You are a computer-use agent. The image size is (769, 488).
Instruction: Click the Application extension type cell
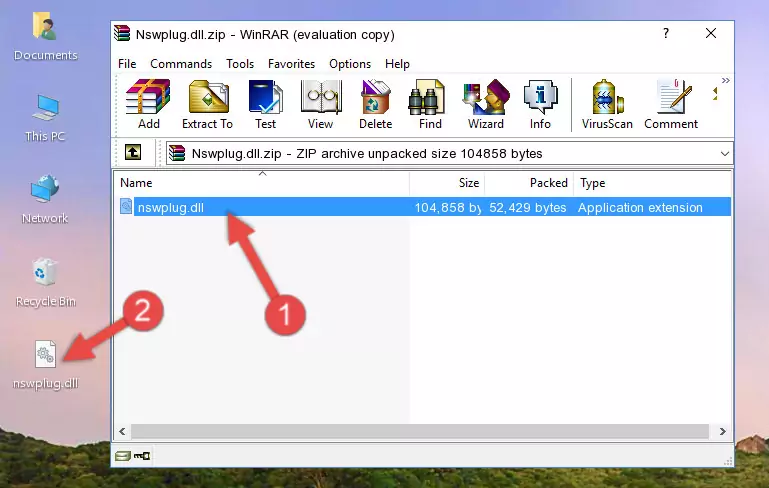640,207
